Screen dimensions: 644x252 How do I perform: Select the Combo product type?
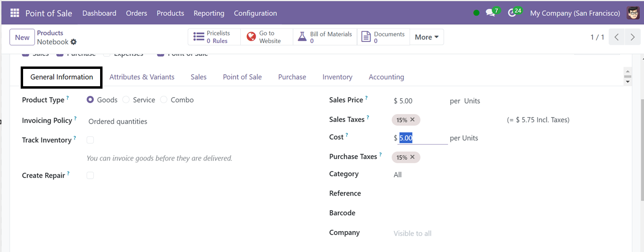point(164,100)
